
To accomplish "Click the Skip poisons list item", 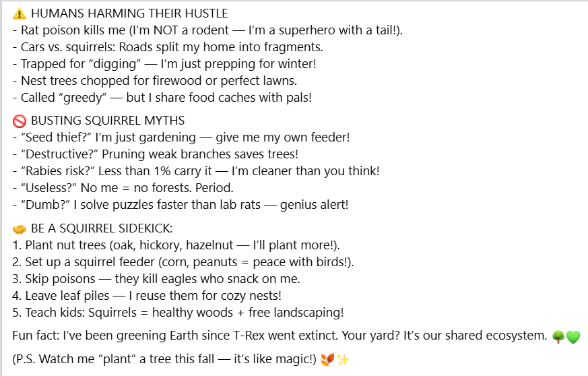I will click(x=156, y=279).
